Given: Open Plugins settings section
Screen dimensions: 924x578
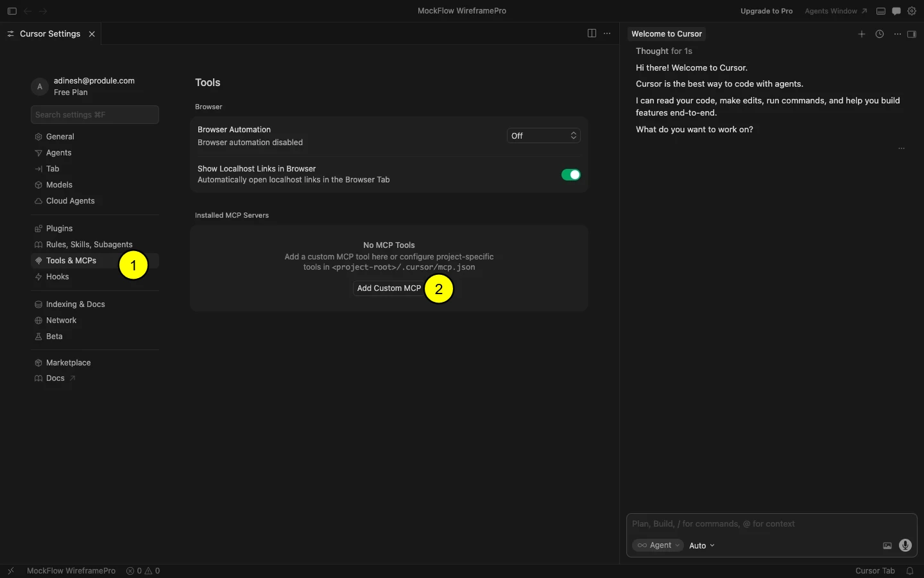Looking at the screenshot, I should pos(95,229).
